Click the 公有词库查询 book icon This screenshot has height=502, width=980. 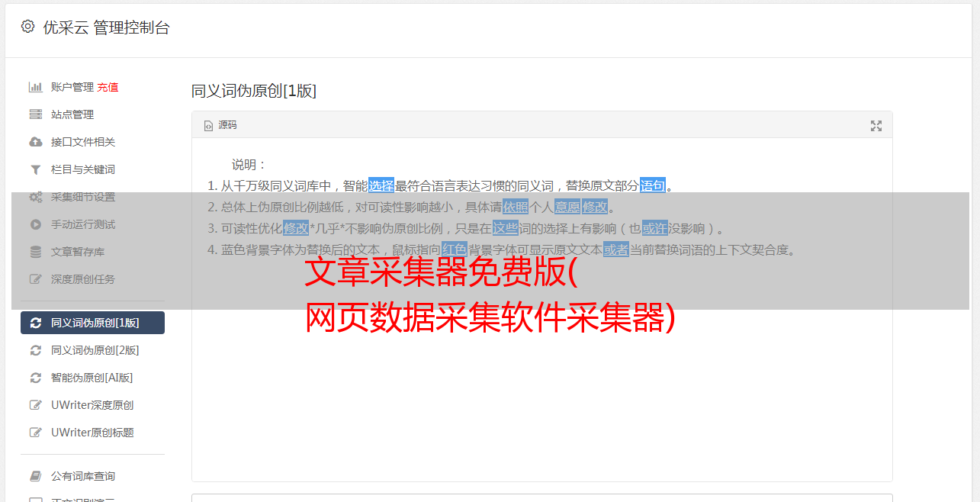pos(35,476)
